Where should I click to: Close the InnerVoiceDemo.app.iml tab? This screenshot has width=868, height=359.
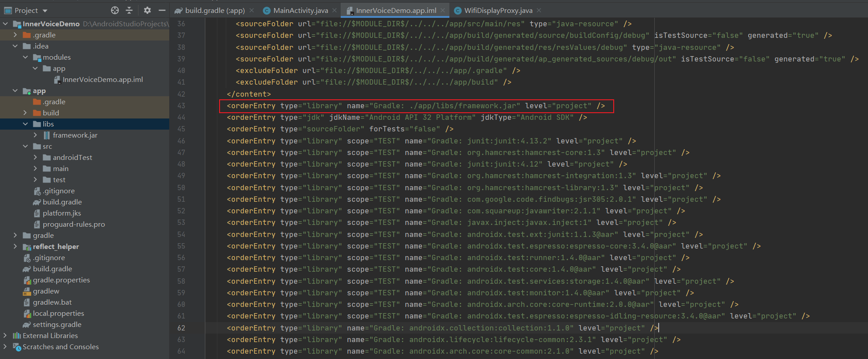[443, 10]
